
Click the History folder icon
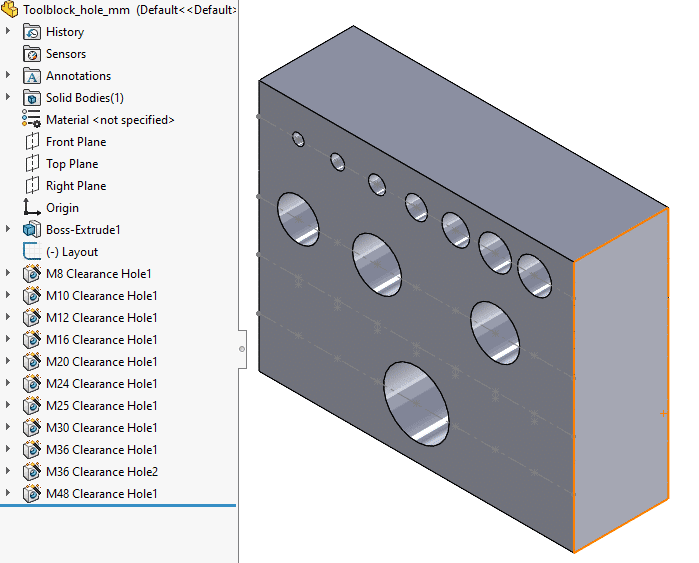[32, 32]
